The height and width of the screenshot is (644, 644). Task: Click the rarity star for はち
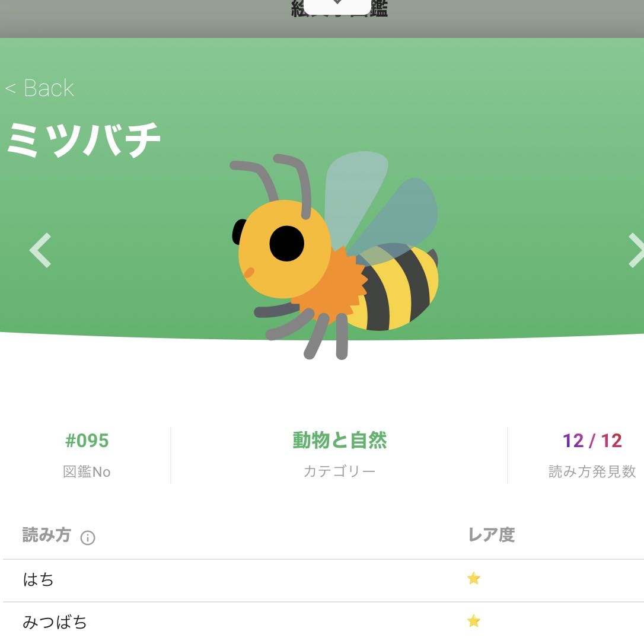pos(473,579)
